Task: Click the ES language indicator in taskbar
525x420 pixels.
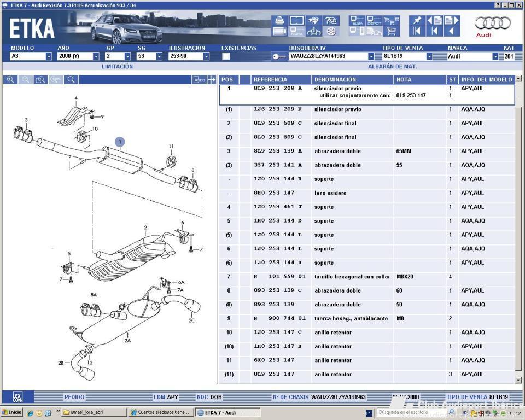Action: [x=369, y=413]
